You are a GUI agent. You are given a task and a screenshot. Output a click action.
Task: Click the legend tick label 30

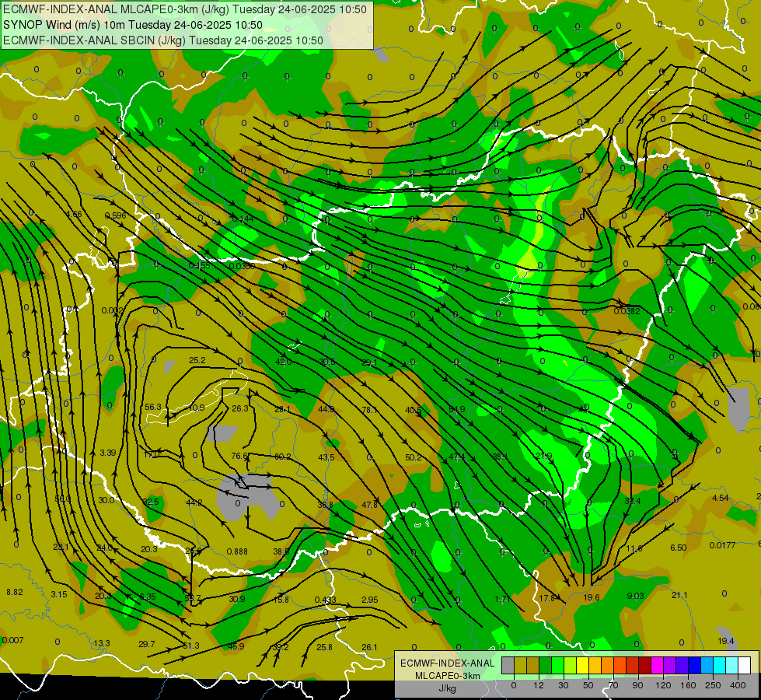tap(563, 685)
